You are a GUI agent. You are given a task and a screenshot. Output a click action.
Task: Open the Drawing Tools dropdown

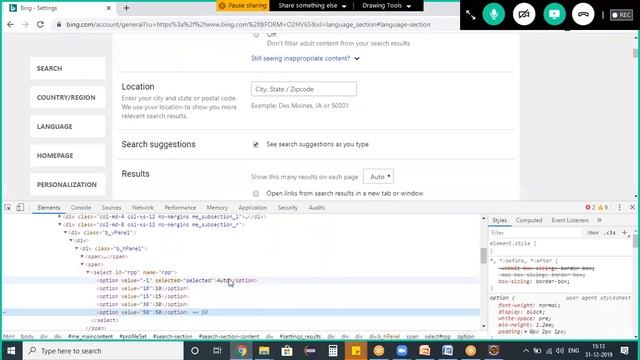click(x=387, y=6)
